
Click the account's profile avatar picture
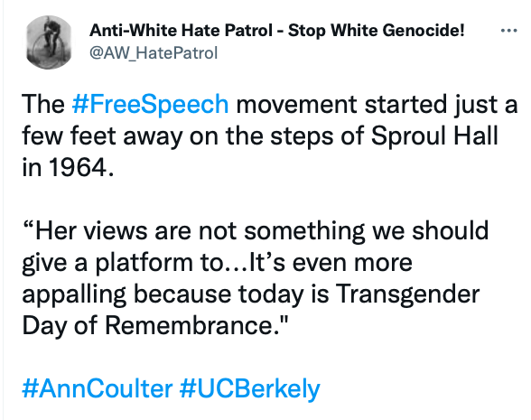tap(49, 42)
